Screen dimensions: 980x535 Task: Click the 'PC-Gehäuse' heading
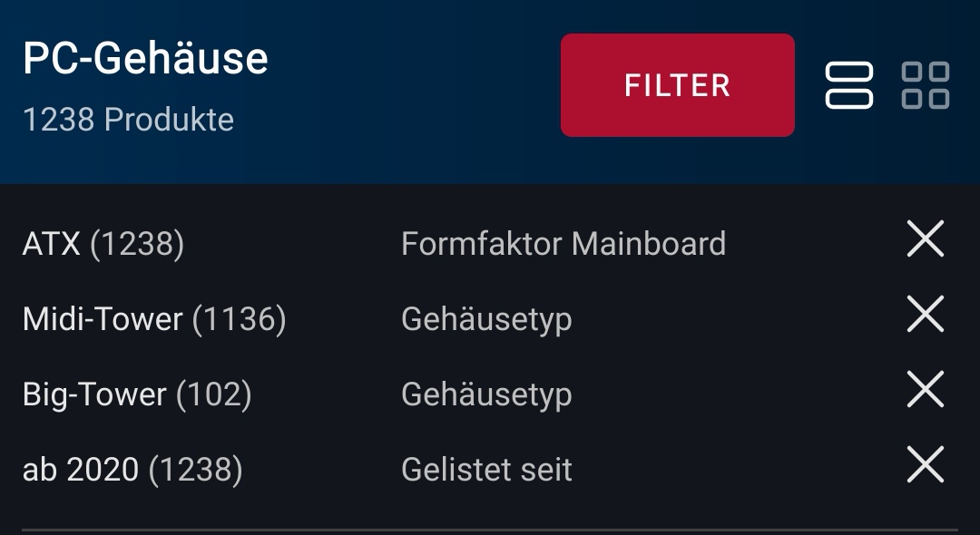point(145,60)
